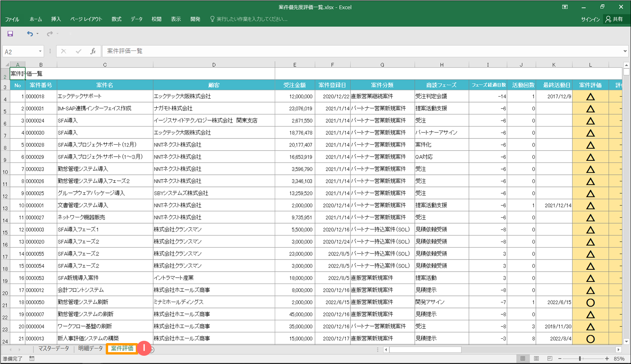Switch to the 明細データ sheet tab
This screenshot has width=631, height=364.
tap(90, 349)
